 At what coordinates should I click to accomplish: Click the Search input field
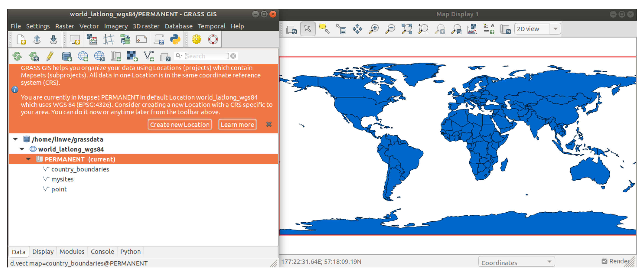[x=207, y=56]
